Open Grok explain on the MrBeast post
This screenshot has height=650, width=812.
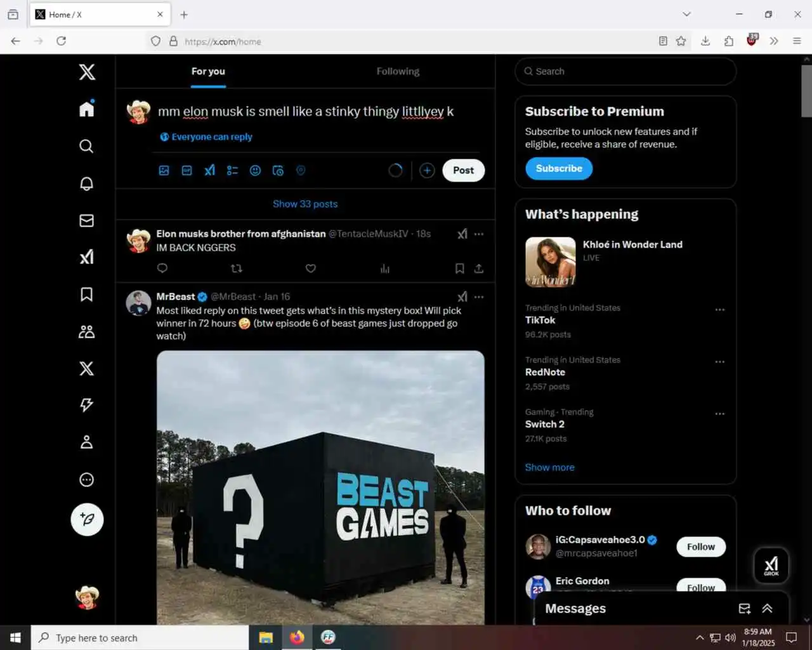pos(462,296)
